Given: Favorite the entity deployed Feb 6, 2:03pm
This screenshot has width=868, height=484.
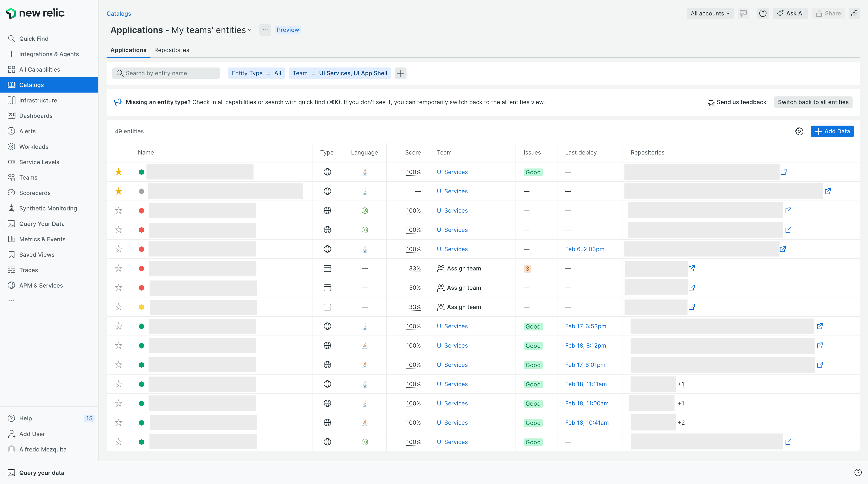Looking at the screenshot, I should pos(119,249).
